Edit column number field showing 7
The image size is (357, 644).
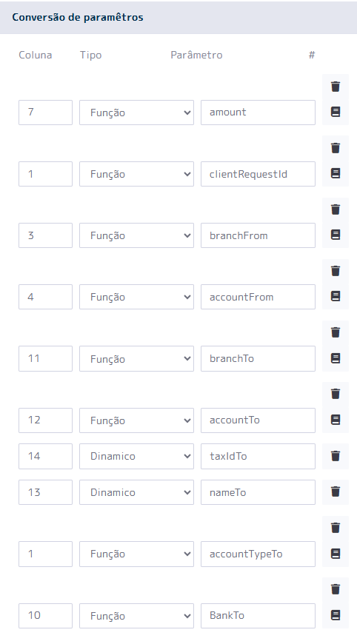(x=45, y=112)
